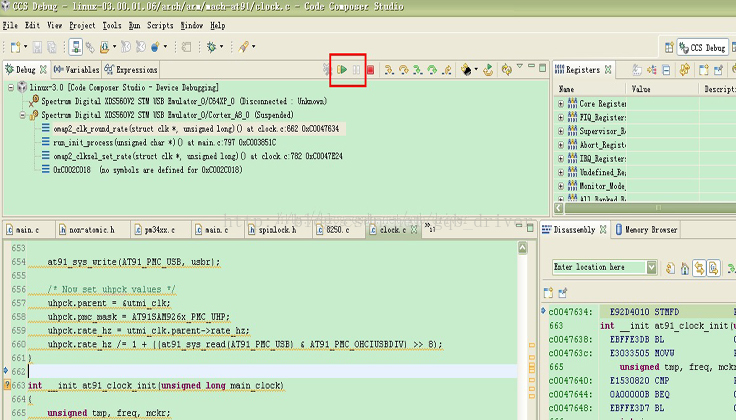
Task: Open the Debug view menu triangle
Action: click(520, 67)
